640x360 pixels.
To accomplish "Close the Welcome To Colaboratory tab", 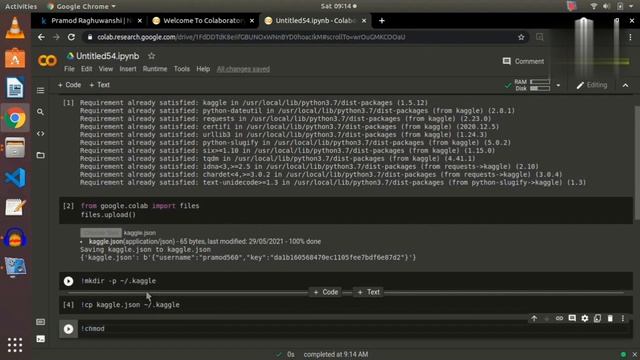I will [252, 20].
